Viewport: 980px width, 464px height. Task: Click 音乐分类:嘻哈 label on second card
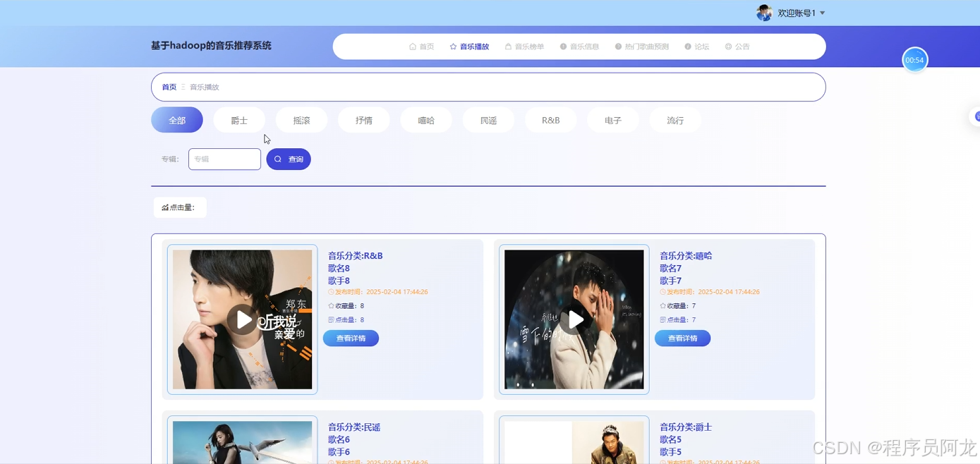(686, 256)
